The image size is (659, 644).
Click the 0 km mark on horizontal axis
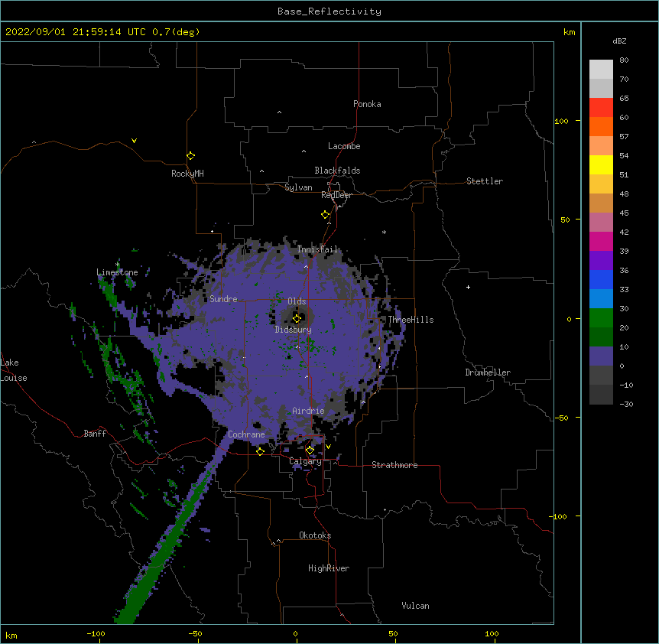295,633
